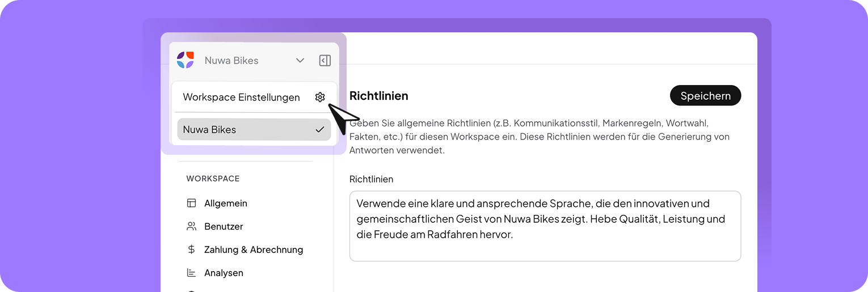
Task: Click the dollar sign billing icon
Action: point(192,249)
